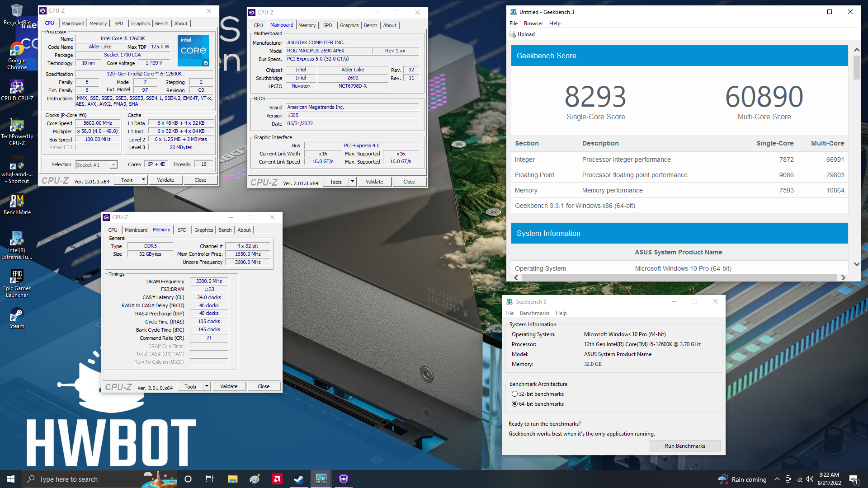Open Memory tab in CPU-Z CPU window
This screenshot has width=868, height=488.
98,23
